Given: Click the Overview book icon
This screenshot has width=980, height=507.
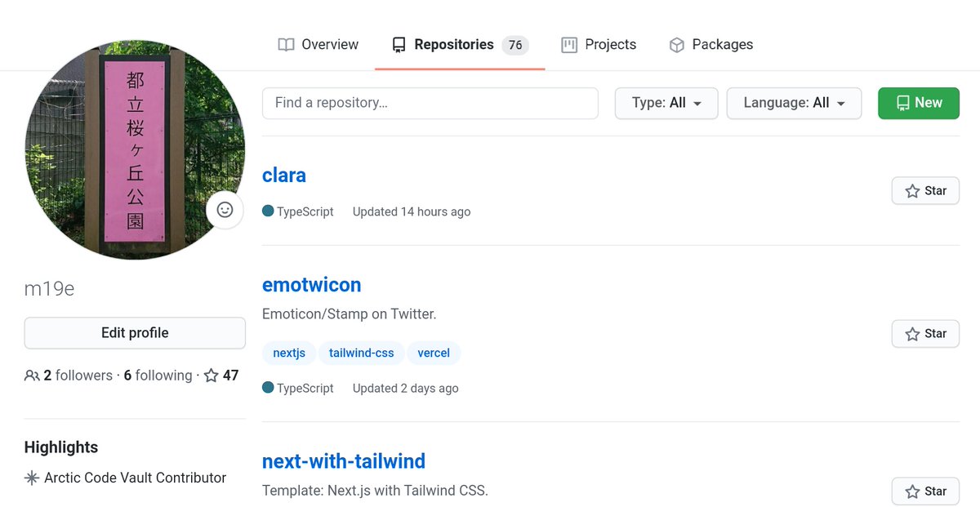Looking at the screenshot, I should coord(286,45).
